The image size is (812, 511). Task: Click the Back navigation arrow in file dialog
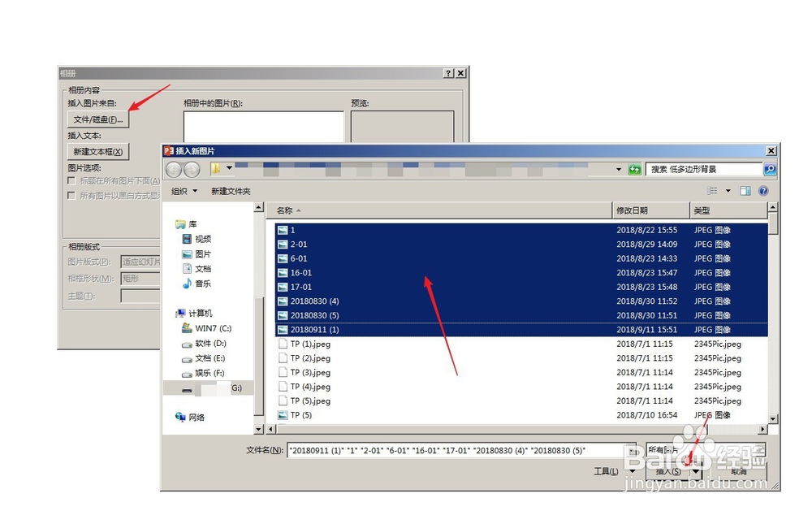pyautogui.click(x=174, y=170)
